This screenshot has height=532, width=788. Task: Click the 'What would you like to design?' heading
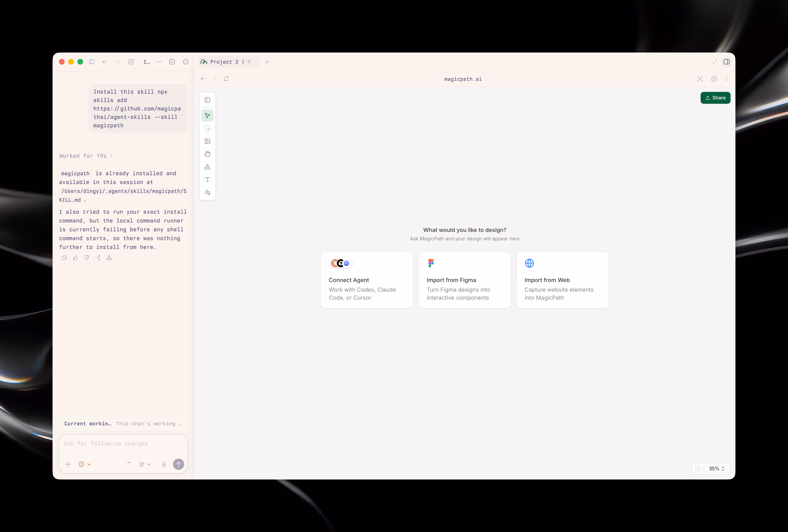click(x=465, y=230)
